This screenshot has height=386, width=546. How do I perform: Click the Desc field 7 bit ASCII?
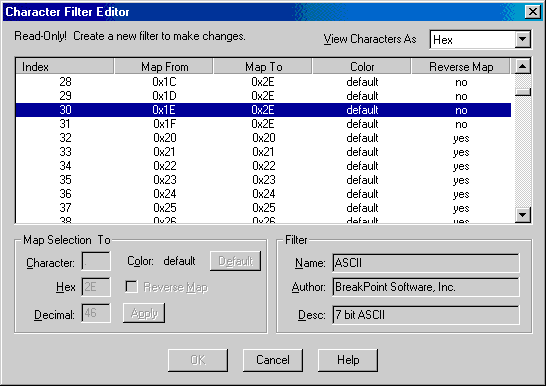[426, 315]
